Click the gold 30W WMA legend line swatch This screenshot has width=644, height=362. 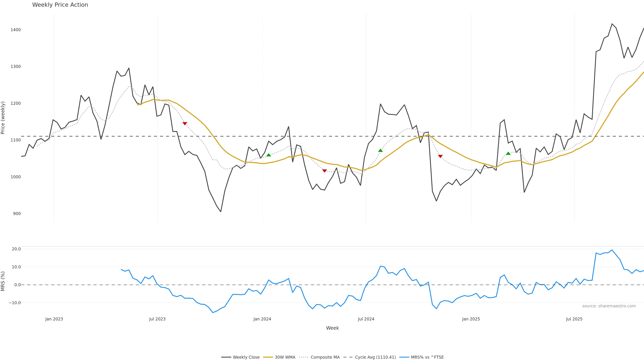268,357
